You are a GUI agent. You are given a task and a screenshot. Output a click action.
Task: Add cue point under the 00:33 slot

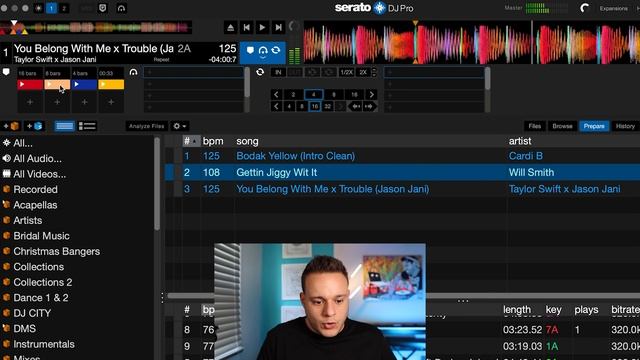[x=111, y=102]
